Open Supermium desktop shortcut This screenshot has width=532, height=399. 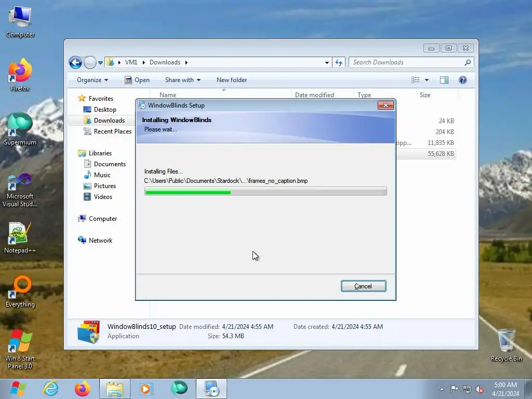(x=20, y=129)
